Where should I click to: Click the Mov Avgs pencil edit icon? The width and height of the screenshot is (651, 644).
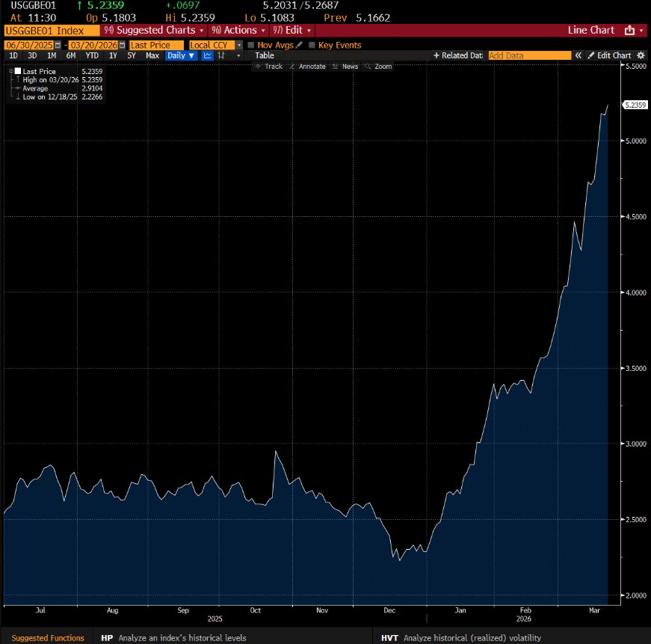pyautogui.click(x=300, y=45)
